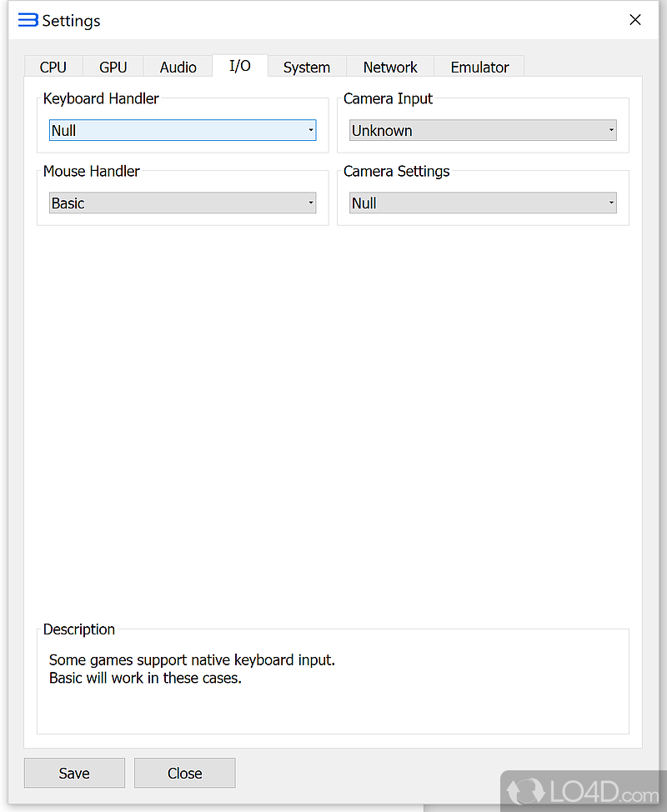This screenshot has width=667, height=812.
Task: Open the Network tab
Action: coord(390,67)
